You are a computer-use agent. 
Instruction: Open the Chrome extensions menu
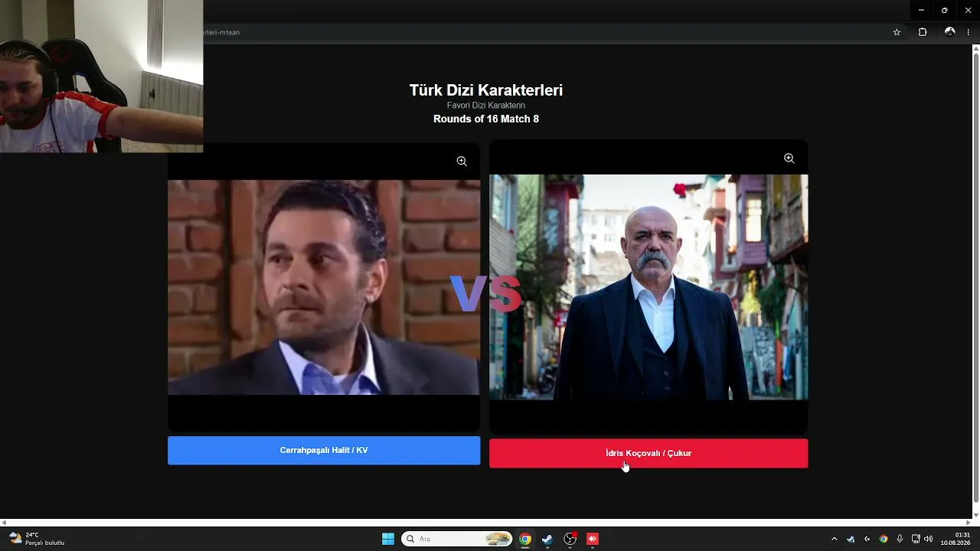coord(923,32)
